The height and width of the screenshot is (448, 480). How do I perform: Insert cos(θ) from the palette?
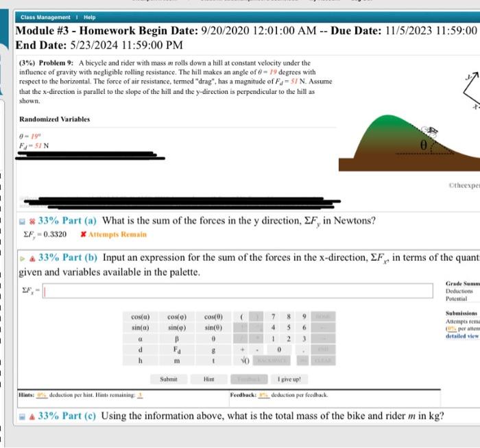coord(213,317)
